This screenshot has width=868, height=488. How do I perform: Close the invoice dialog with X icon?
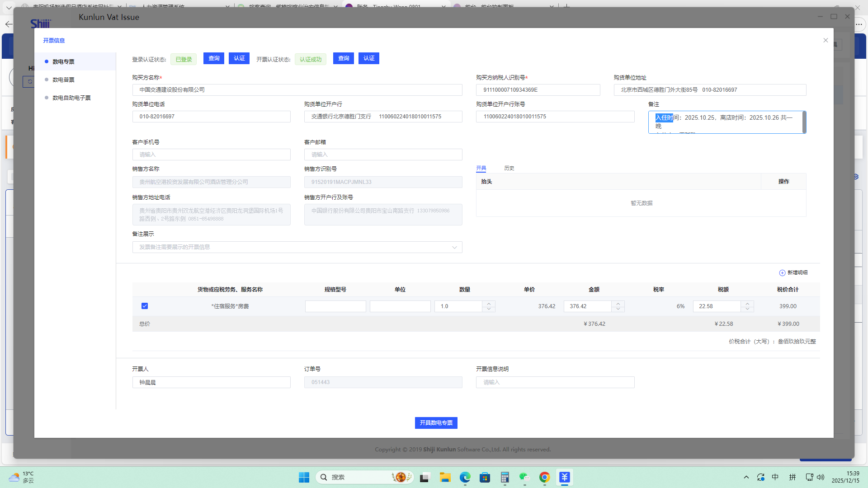[826, 40]
